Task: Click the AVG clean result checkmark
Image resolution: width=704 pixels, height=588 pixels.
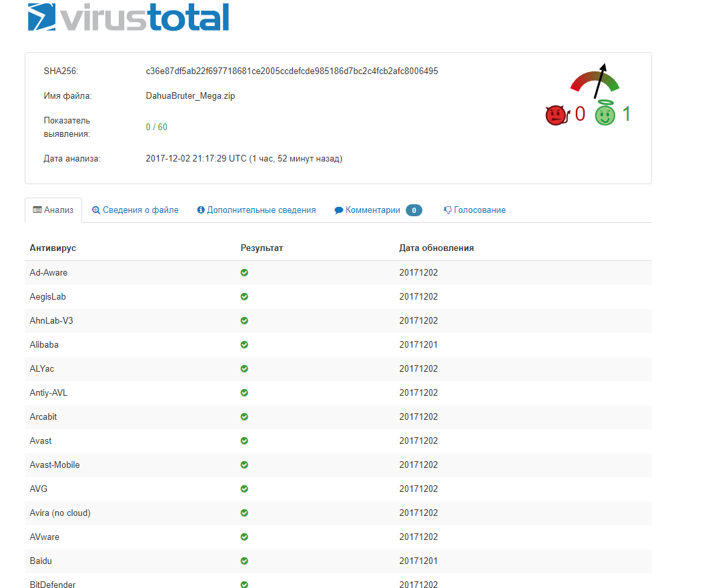Action: click(x=244, y=489)
